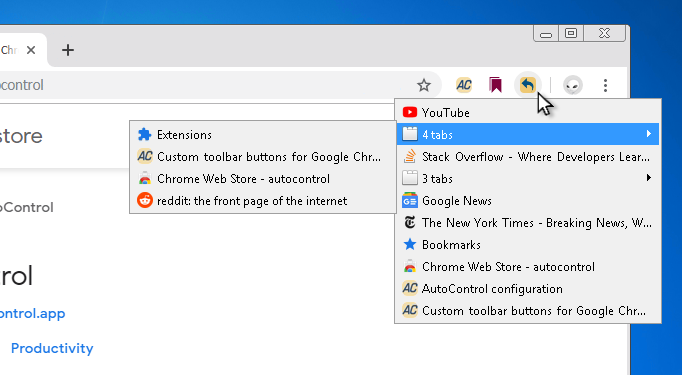The width and height of the screenshot is (682, 375).
Task: Bookmark this page with the star icon
Action: [x=424, y=85]
